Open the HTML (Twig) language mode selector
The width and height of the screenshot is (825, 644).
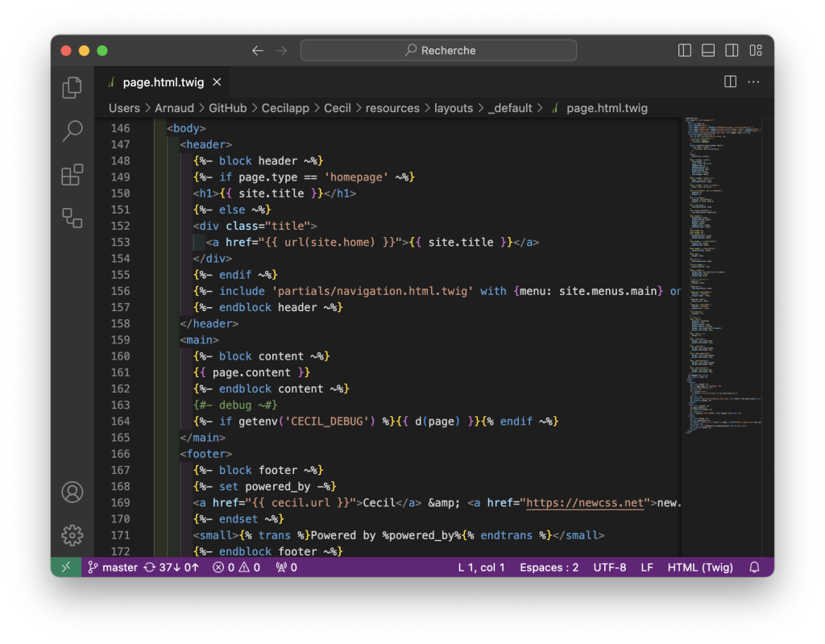(x=700, y=567)
